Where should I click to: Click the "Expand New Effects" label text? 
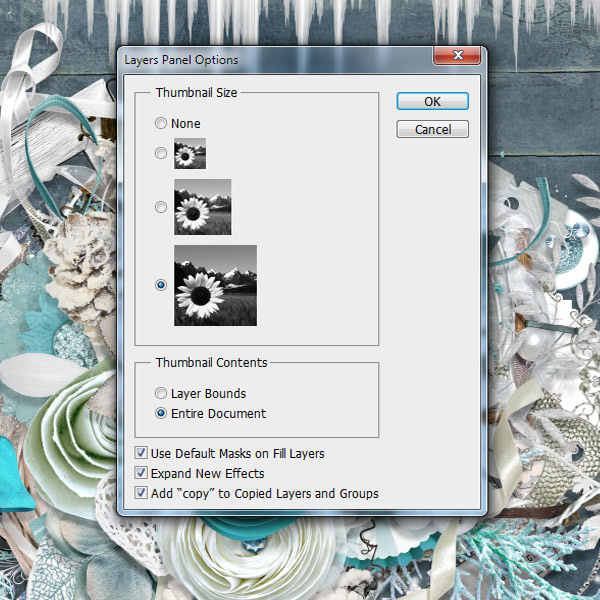tap(207, 473)
